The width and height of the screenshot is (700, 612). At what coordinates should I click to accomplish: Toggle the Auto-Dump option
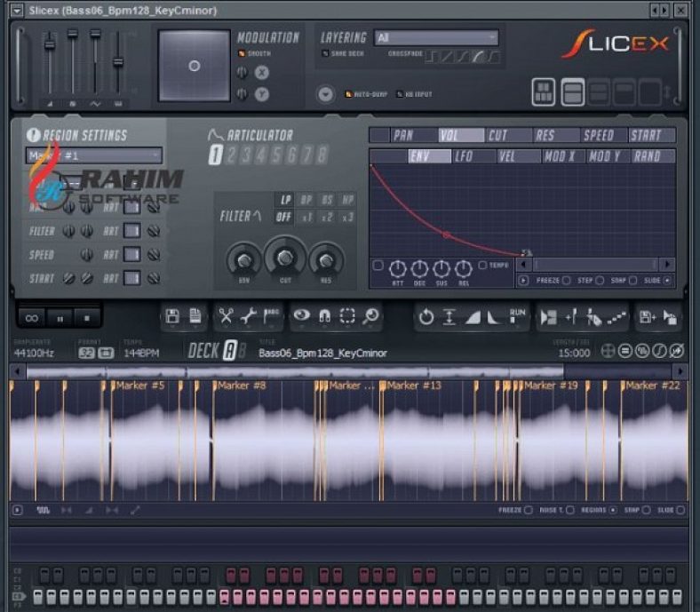[349, 94]
